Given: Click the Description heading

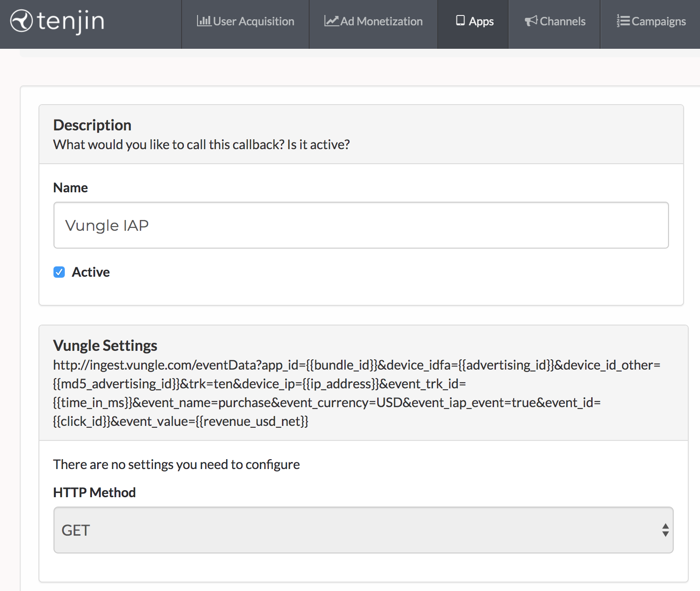Looking at the screenshot, I should (92, 125).
